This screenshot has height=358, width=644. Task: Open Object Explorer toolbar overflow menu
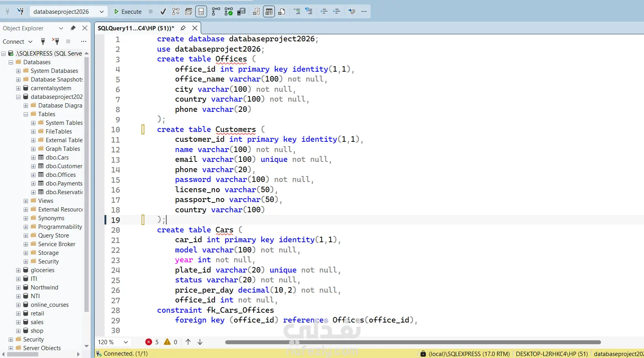83,41
